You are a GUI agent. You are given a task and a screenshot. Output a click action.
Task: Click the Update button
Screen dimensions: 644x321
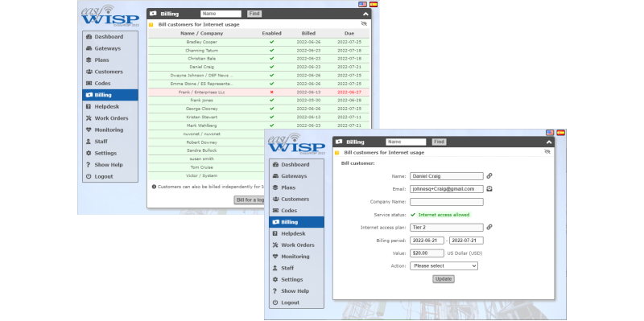click(444, 279)
